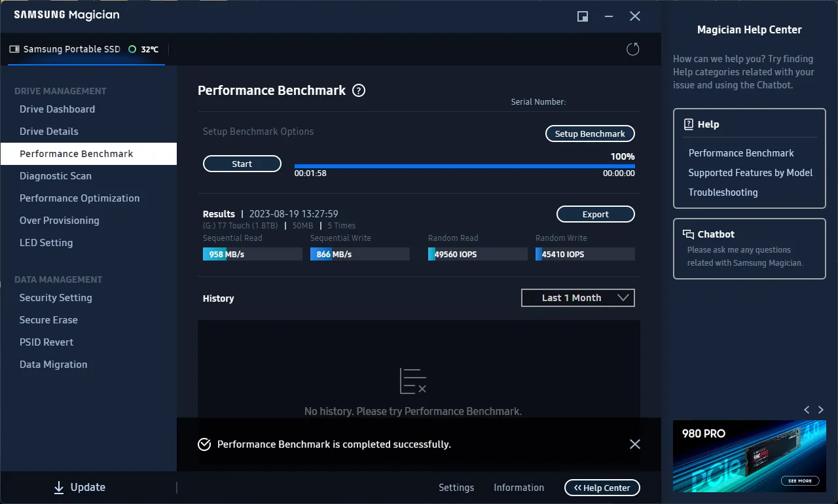Click the refresh drives icon
The height and width of the screenshot is (504, 838).
pos(632,49)
